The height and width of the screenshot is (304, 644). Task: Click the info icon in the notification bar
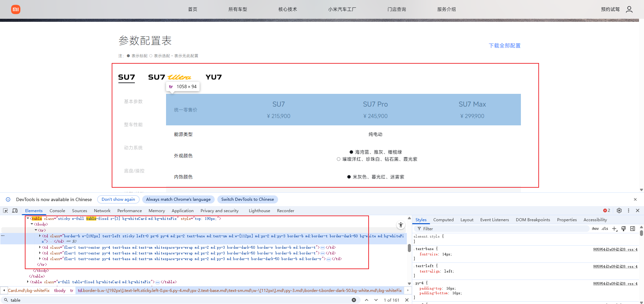(x=8, y=199)
